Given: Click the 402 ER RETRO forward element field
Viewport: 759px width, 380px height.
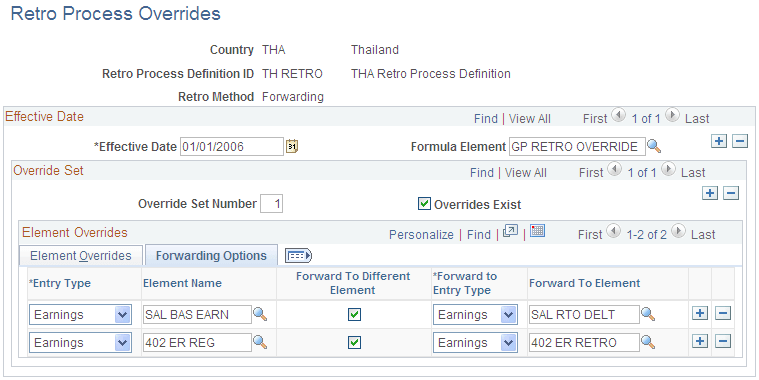Looking at the screenshot, I should (584, 343).
